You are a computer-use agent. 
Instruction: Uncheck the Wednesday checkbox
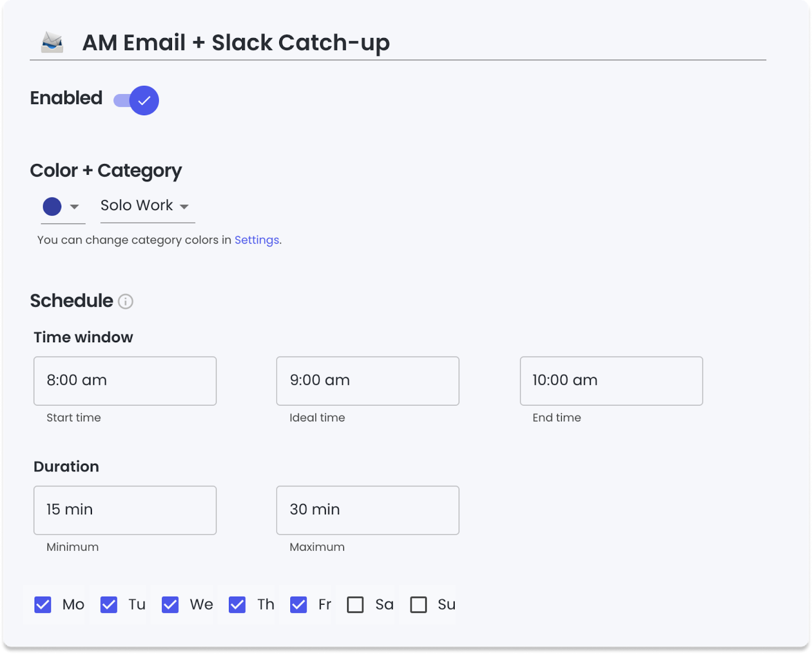coord(171,605)
